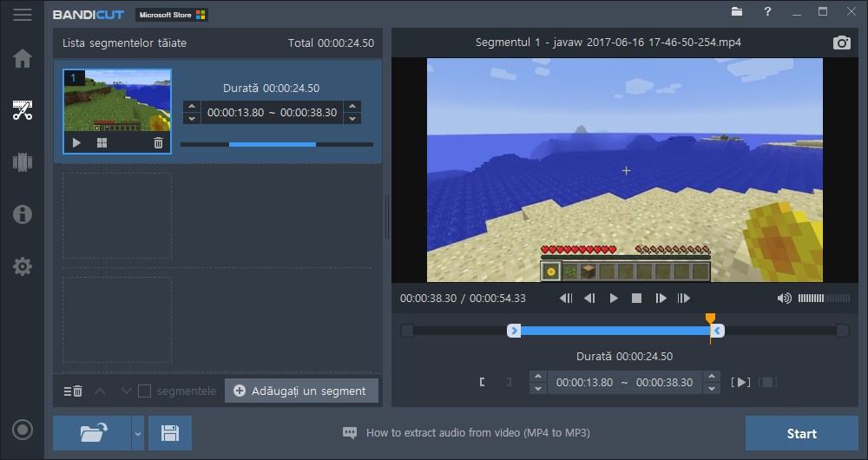Open 'How to extract audio from video' link
Viewport: 868px width, 460px height.
[x=478, y=433]
